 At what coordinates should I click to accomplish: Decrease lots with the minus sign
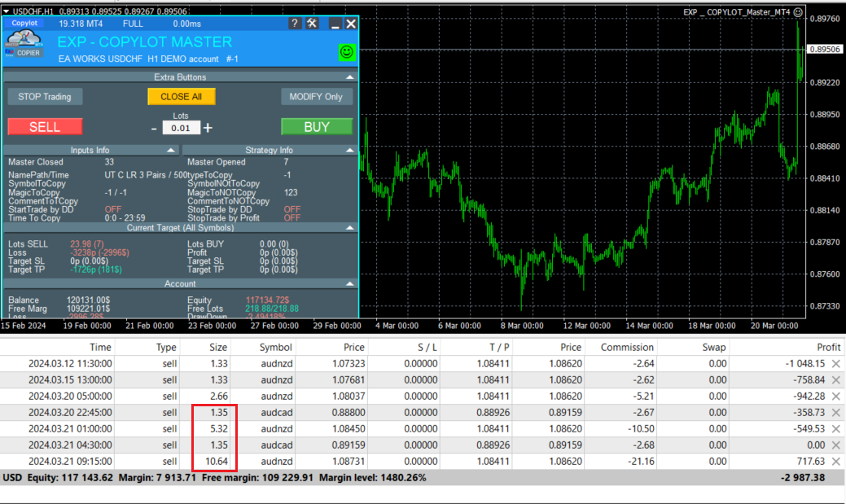pos(155,129)
